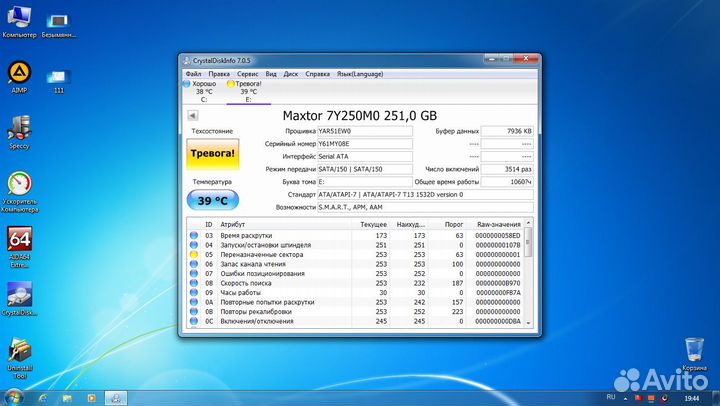
Task: Click the 39 °C temperature button
Action: point(213,201)
